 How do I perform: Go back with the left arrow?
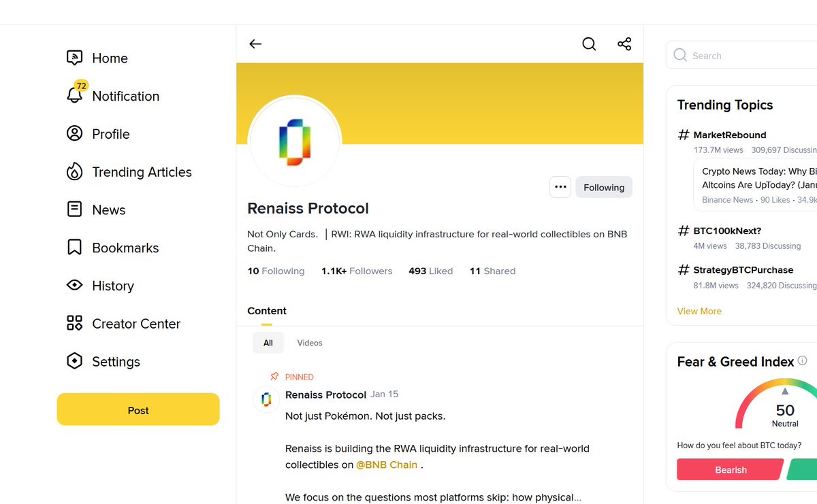255,44
